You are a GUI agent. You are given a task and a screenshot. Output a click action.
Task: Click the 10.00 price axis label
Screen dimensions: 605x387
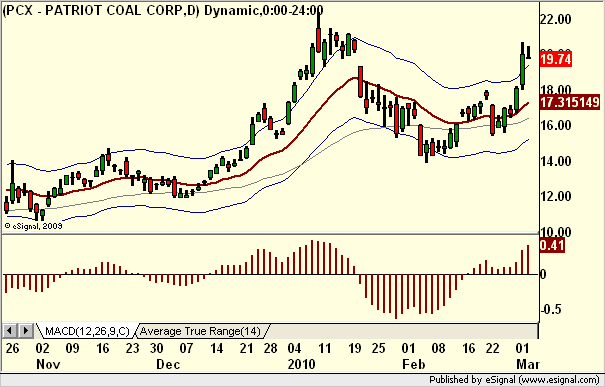point(556,232)
